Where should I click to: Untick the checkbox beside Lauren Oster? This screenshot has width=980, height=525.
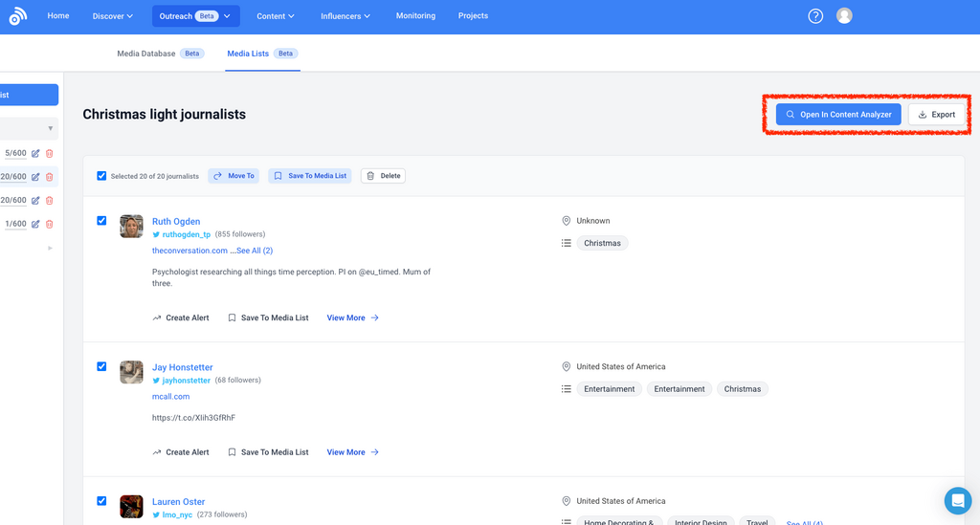(101, 501)
